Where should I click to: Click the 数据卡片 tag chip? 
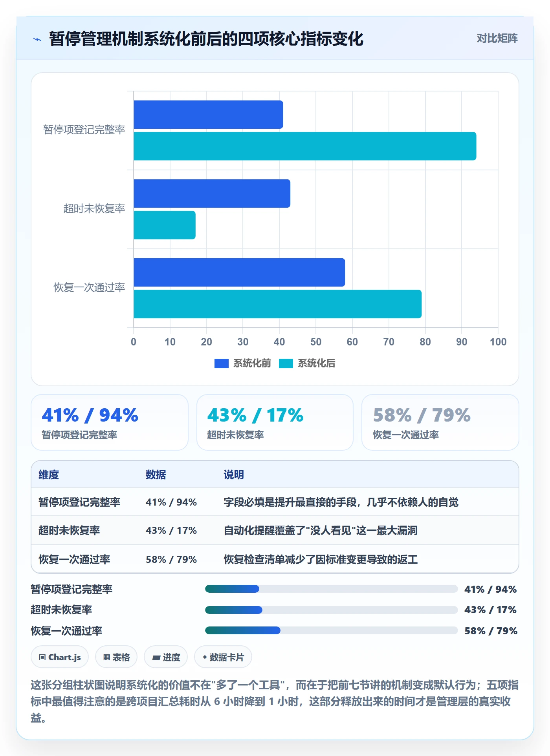click(223, 657)
